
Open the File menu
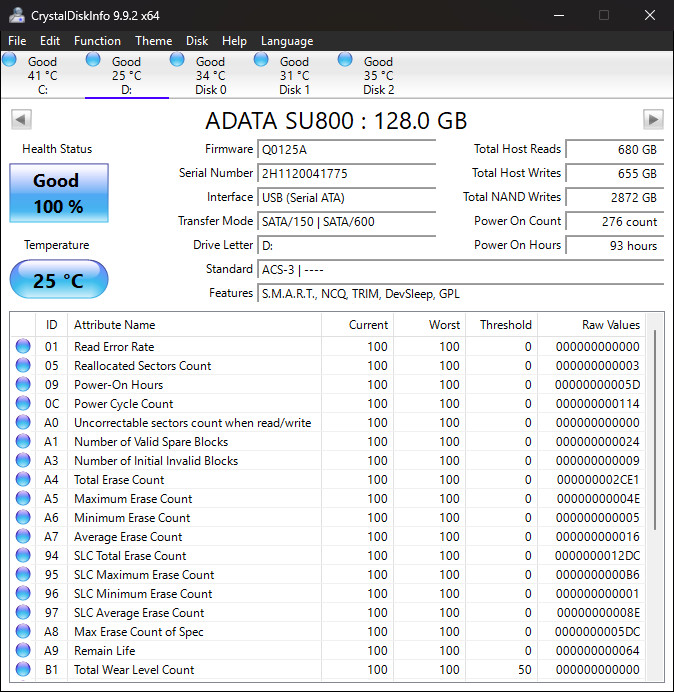click(x=17, y=41)
